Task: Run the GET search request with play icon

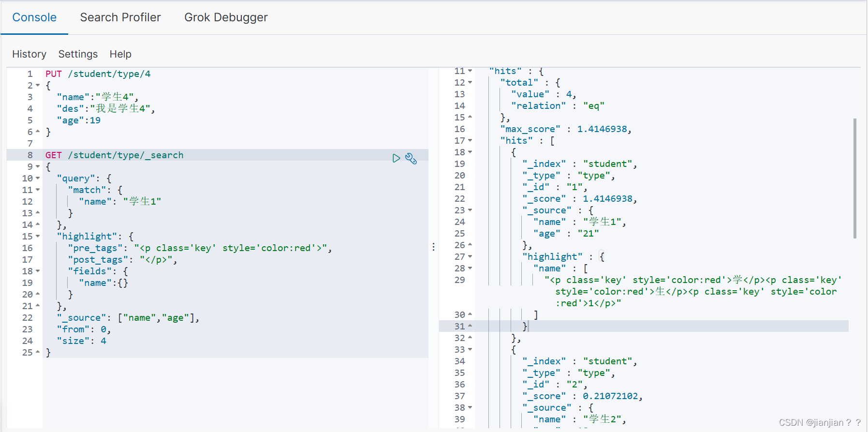Action: click(396, 158)
